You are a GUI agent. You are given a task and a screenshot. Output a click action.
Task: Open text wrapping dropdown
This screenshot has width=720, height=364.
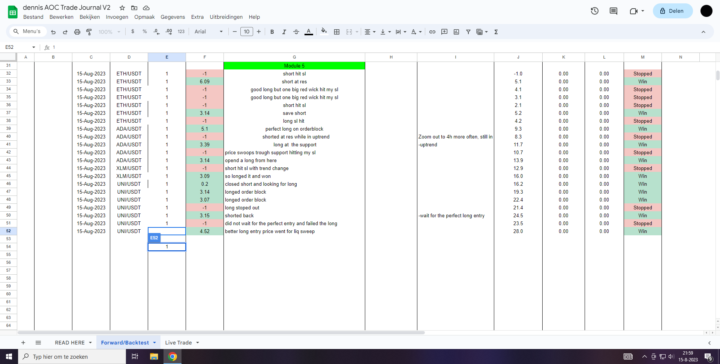[400, 32]
